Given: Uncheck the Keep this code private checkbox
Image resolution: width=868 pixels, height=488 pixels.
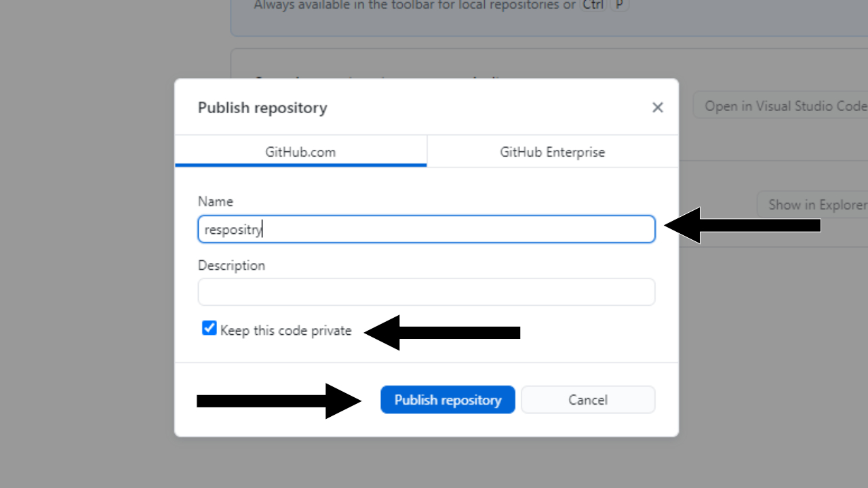Looking at the screenshot, I should tap(210, 329).
